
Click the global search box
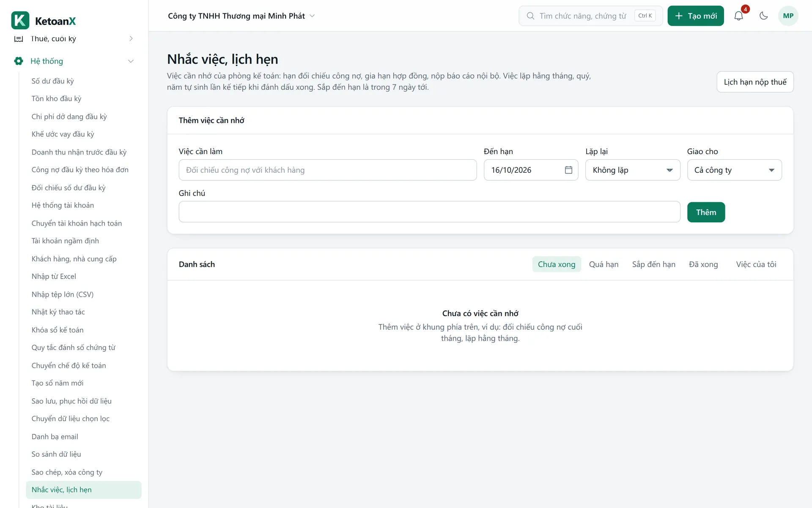(x=590, y=16)
